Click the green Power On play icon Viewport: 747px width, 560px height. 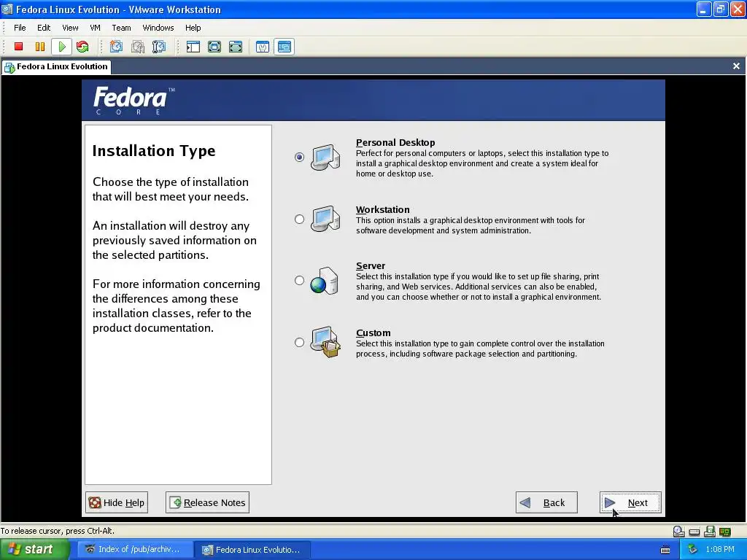pyautogui.click(x=61, y=47)
